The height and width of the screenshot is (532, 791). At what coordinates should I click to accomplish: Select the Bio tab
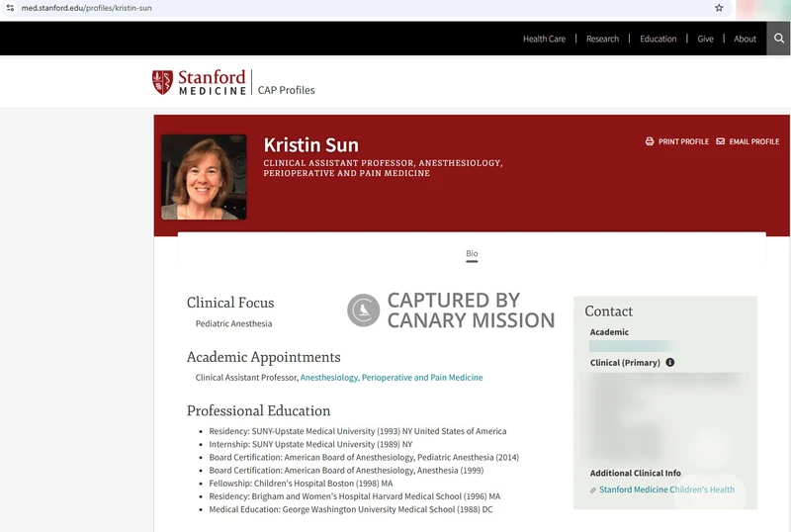(472, 253)
